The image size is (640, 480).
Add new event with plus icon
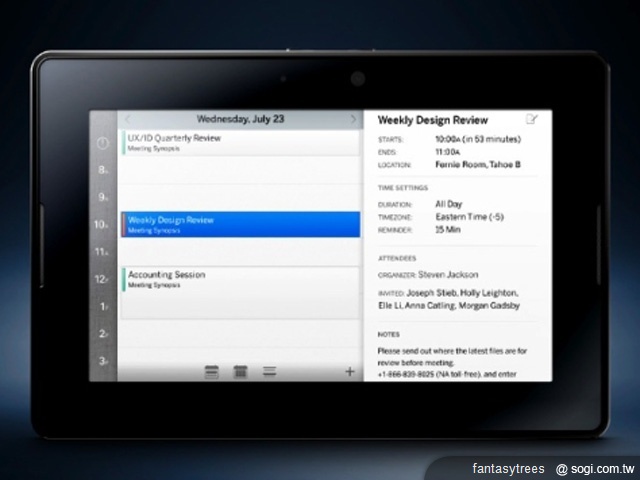(349, 371)
